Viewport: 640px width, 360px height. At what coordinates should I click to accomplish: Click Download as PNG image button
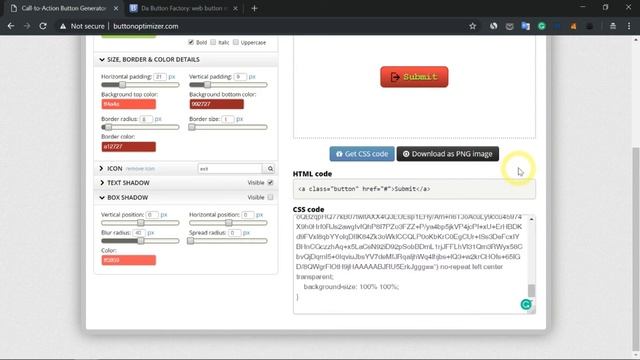(x=448, y=154)
